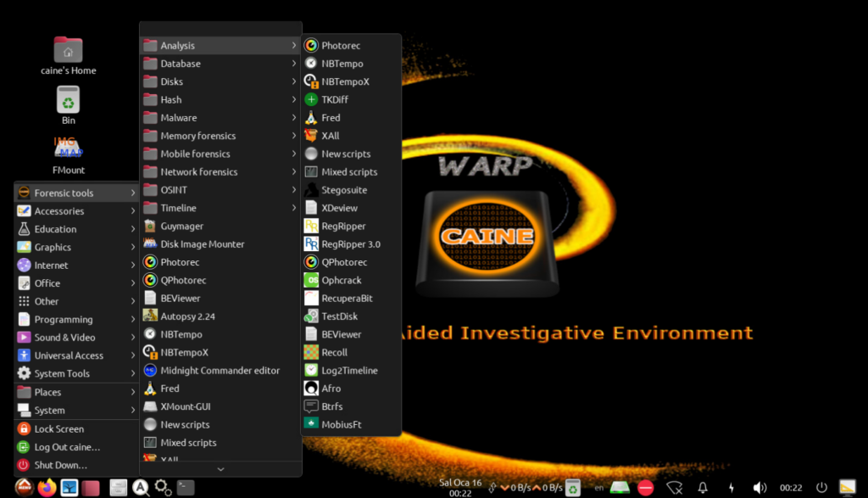This screenshot has height=498, width=868.
Task: Open the Network forensics submenu
Action: [x=220, y=171]
